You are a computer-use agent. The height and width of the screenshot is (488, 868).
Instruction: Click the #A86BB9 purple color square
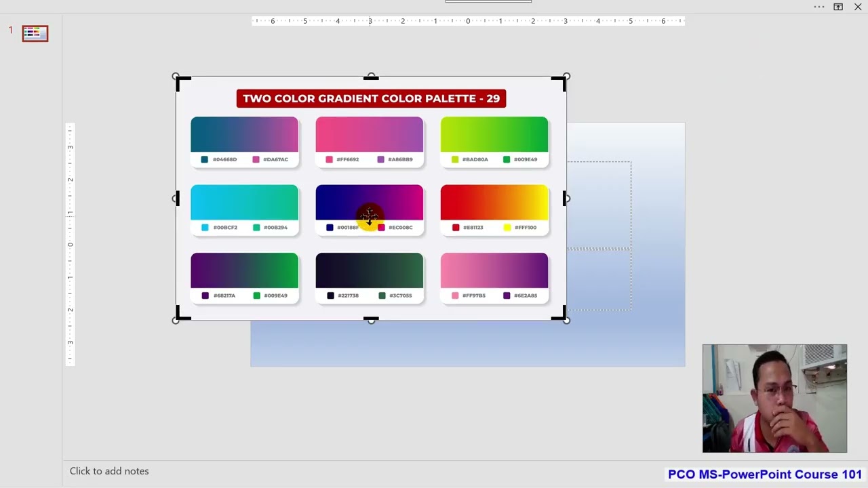click(x=380, y=159)
